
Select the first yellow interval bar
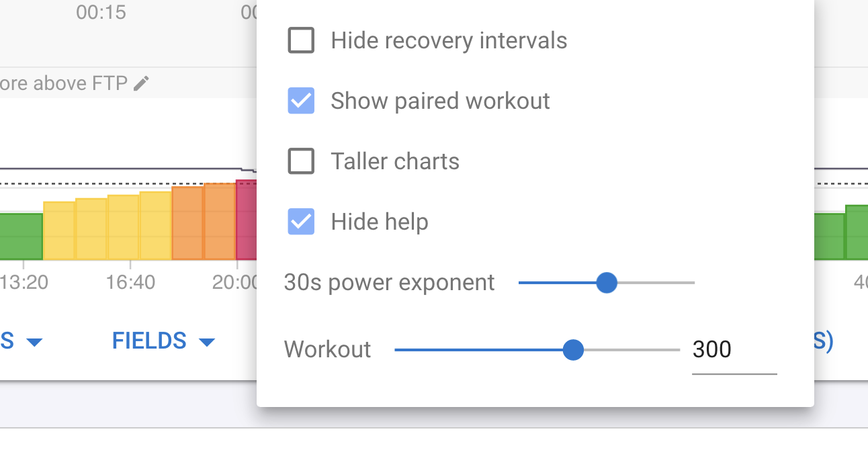pos(59,230)
